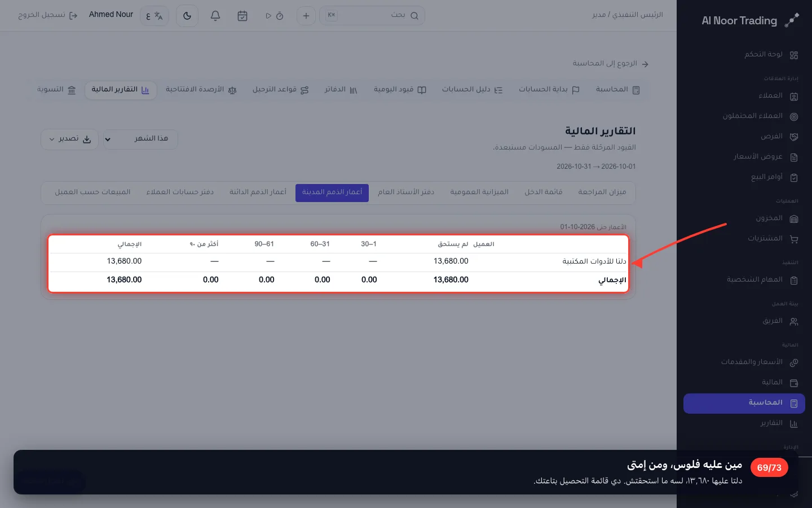Open the قواعد الترحيل tab
Viewport: 812px width, 508px height.
click(281, 90)
